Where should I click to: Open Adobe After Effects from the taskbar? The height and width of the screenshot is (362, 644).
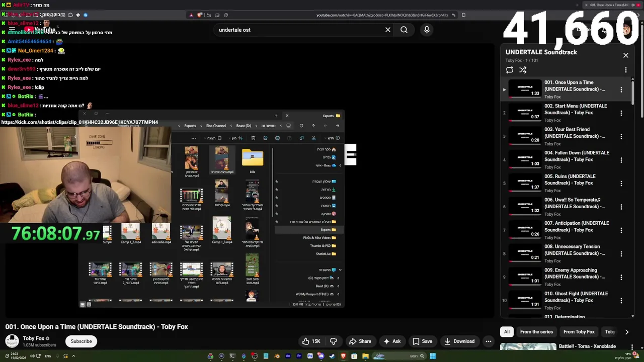pos(288,356)
